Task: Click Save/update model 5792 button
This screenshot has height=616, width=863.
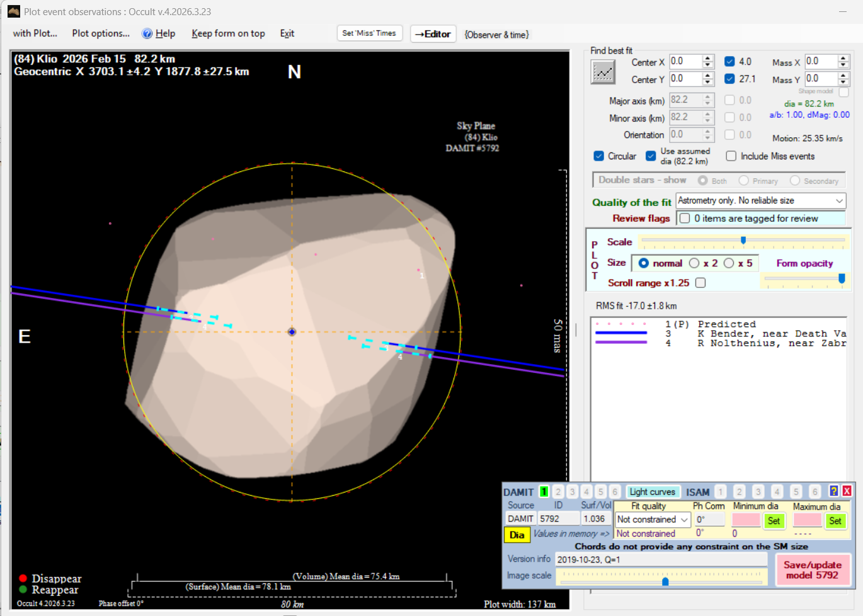Action: pos(812,570)
